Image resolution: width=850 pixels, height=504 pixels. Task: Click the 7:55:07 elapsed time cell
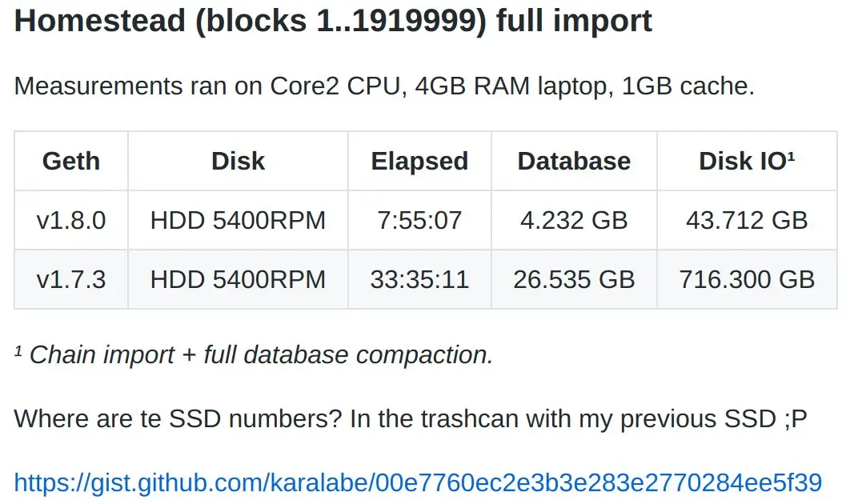point(419,220)
